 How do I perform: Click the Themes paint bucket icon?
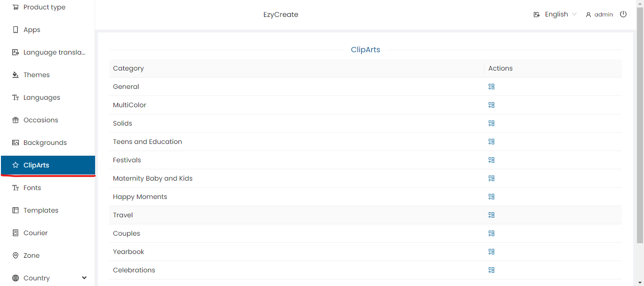[16, 75]
